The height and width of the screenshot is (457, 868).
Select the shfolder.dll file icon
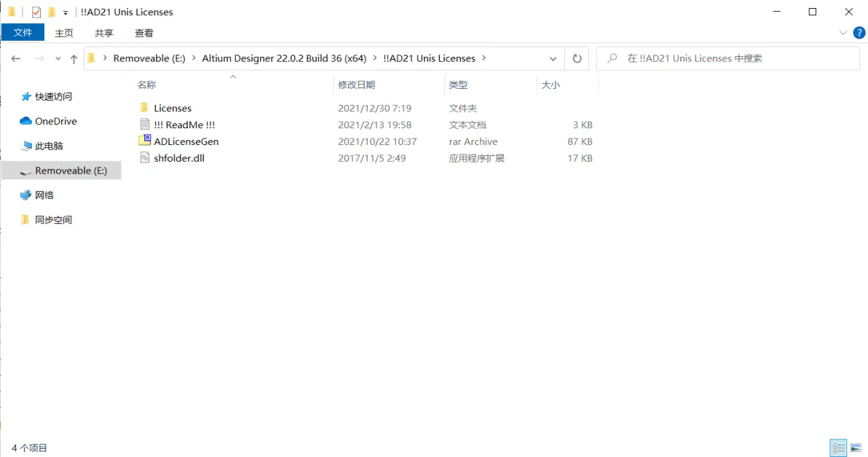[144, 158]
